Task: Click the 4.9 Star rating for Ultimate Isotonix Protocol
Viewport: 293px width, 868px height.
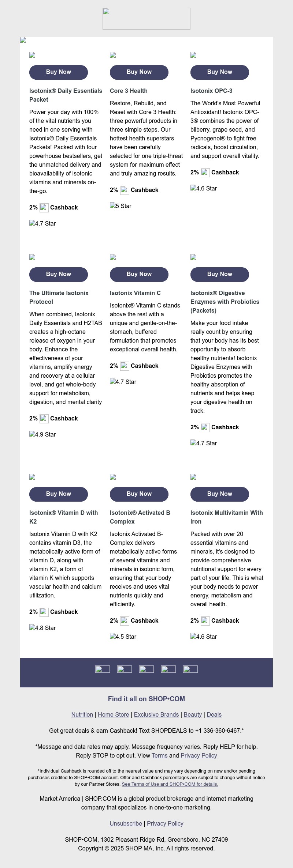Action: [x=42, y=434]
